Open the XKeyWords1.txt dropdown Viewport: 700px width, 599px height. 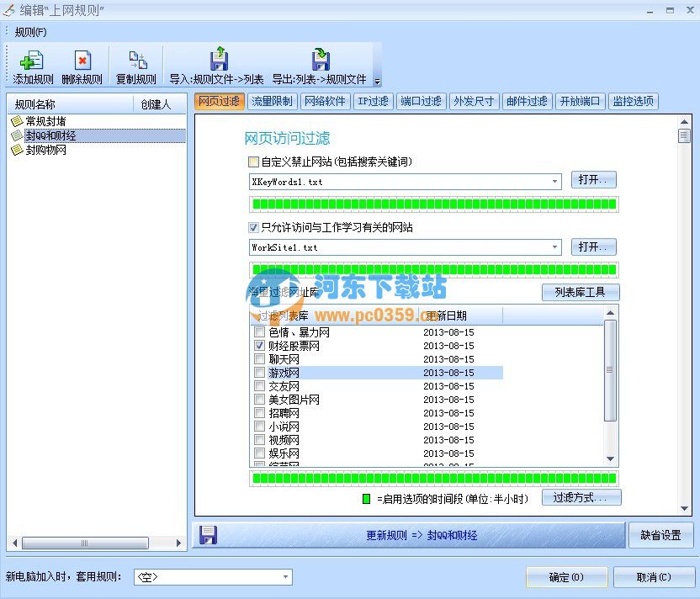point(554,180)
